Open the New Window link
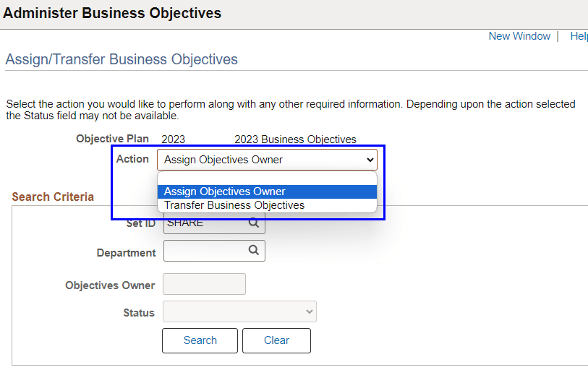Image resolution: width=588 pixels, height=383 pixels. pos(519,36)
